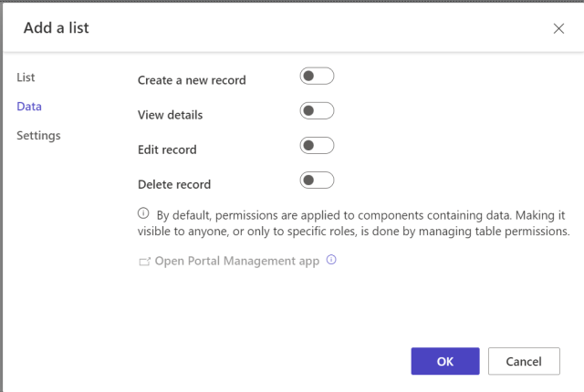Switch to the List tab

point(26,77)
